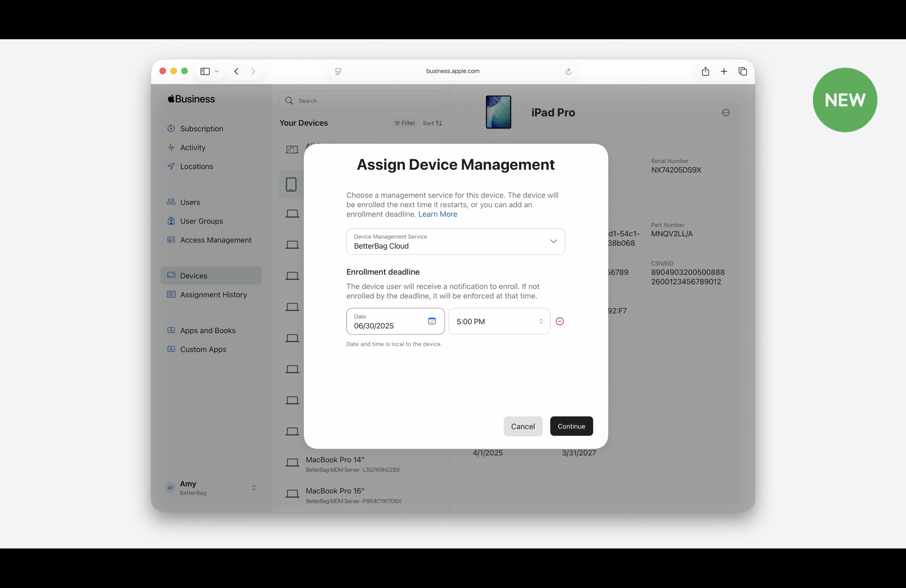Open the sidebar options chevron
Screen dimensions: 906x588
(217, 72)
